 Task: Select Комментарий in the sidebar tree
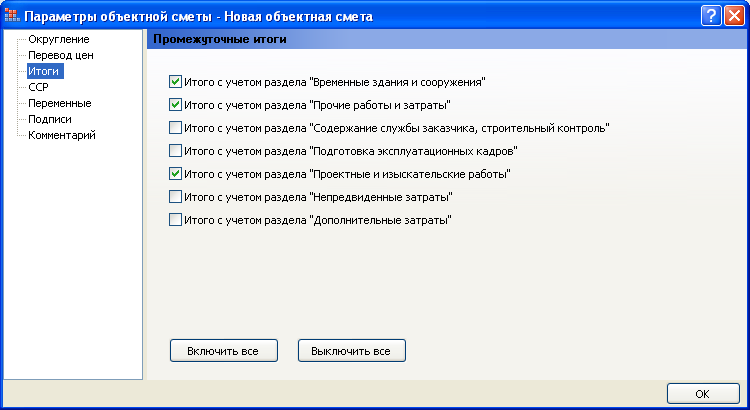pyautogui.click(x=62, y=135)
